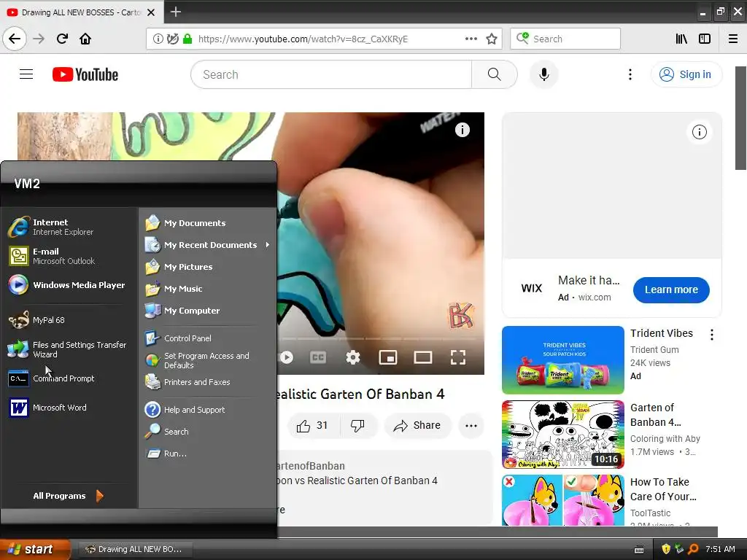Expand All Programs list

click(68, 496)
